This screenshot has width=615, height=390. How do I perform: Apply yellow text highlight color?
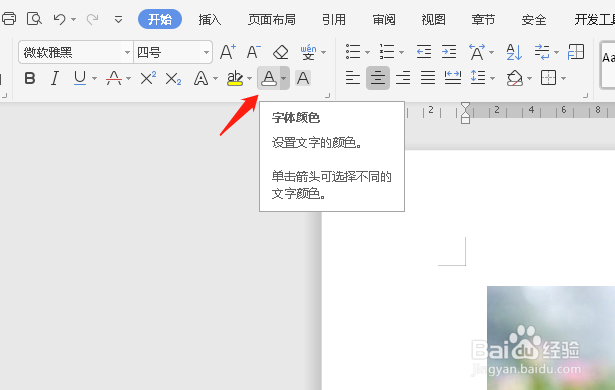[x=235, y=78]
